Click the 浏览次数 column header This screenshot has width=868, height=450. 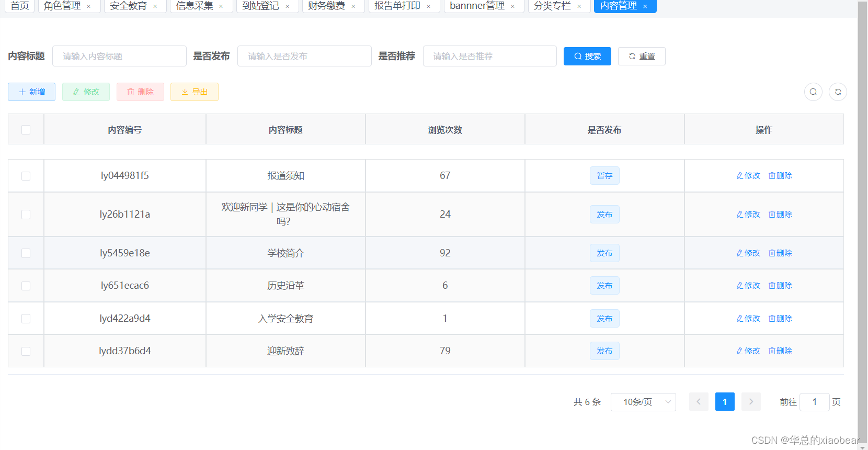click(x=445, y=130)
